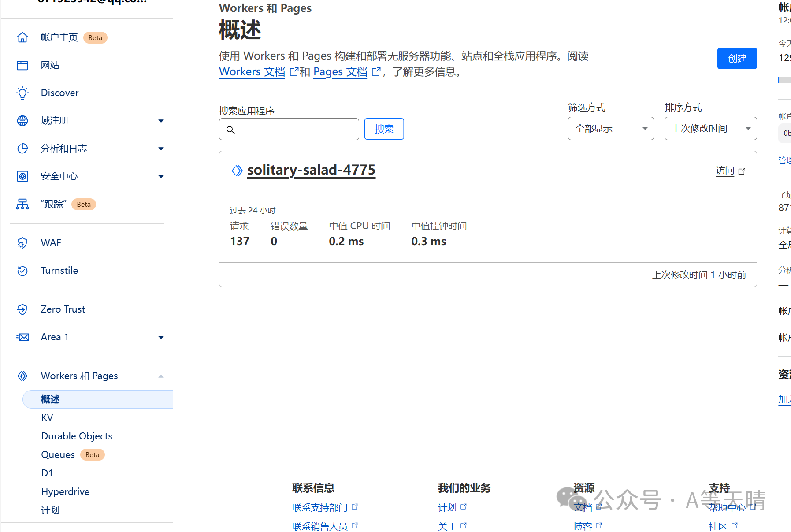Open 联系销售人员 footer link

320,526
